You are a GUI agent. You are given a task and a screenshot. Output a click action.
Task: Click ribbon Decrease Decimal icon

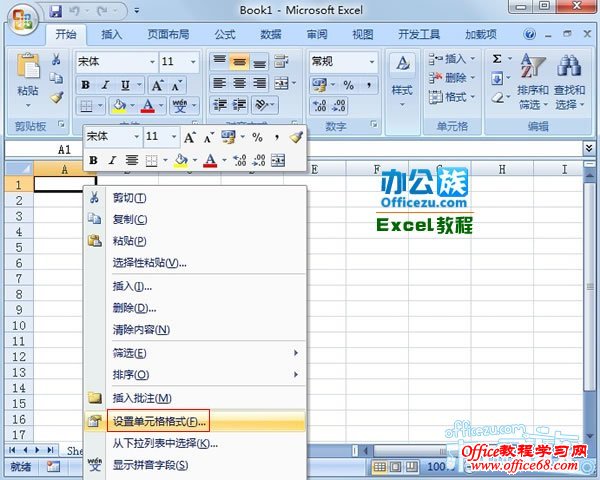(x=339, y=105)
